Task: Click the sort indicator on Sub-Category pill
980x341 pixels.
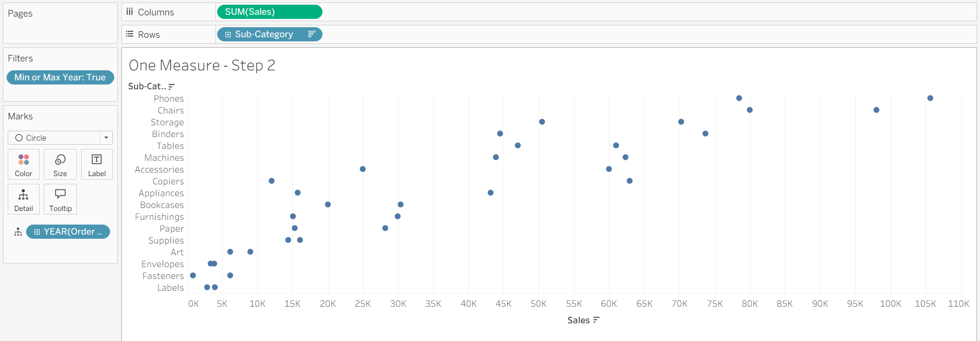Action: coord(311,34)
